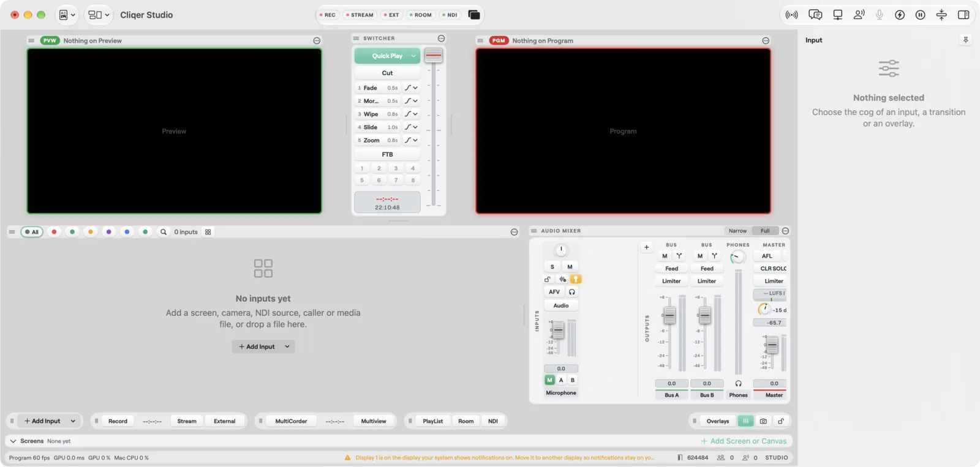Click the FTB button in switcher

387,154
